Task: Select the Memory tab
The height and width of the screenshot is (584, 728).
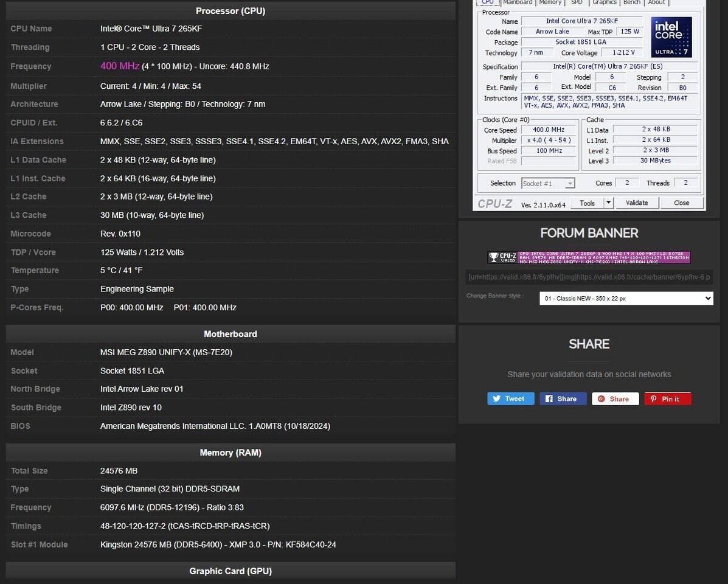Action: point(550,2)
